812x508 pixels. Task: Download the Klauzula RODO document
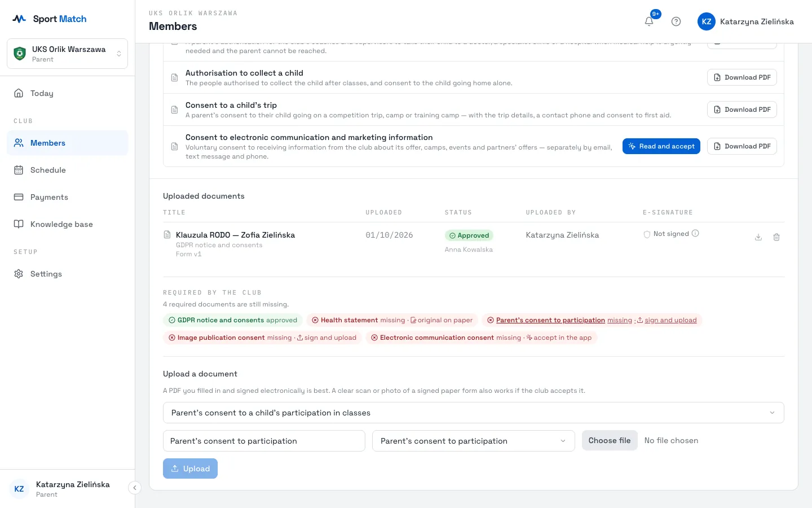pos(758,237)
